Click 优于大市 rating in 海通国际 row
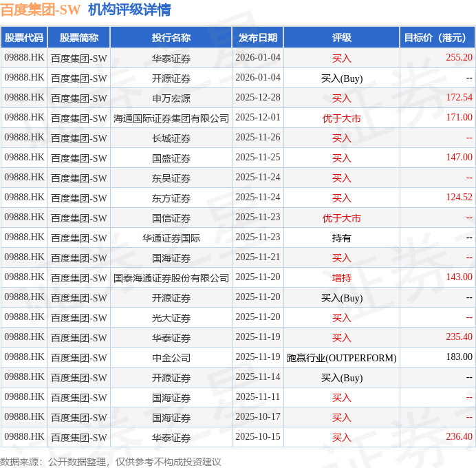The width and height of the screenshot is (476, 468). 341,118
